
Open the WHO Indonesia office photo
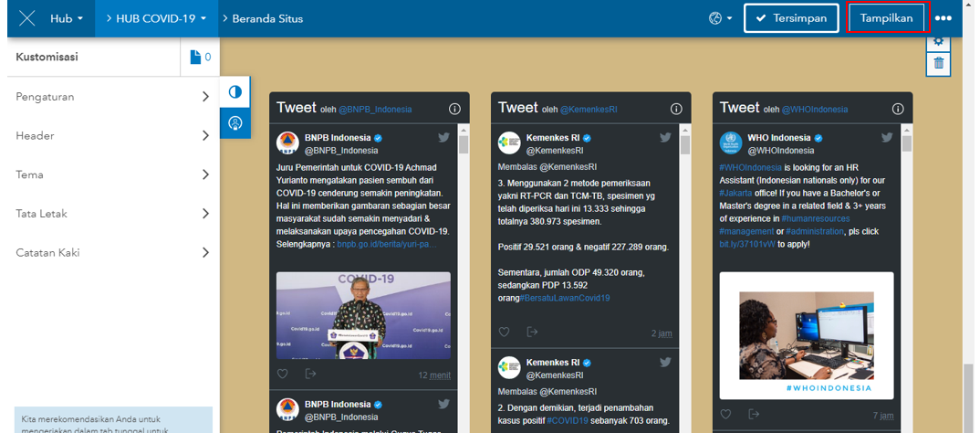(807, 335)
